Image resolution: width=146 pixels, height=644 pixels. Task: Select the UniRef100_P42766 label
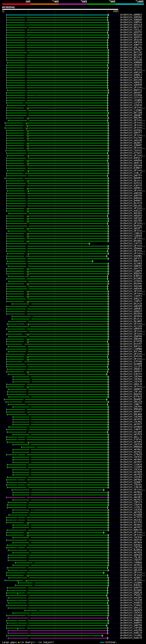131,138
